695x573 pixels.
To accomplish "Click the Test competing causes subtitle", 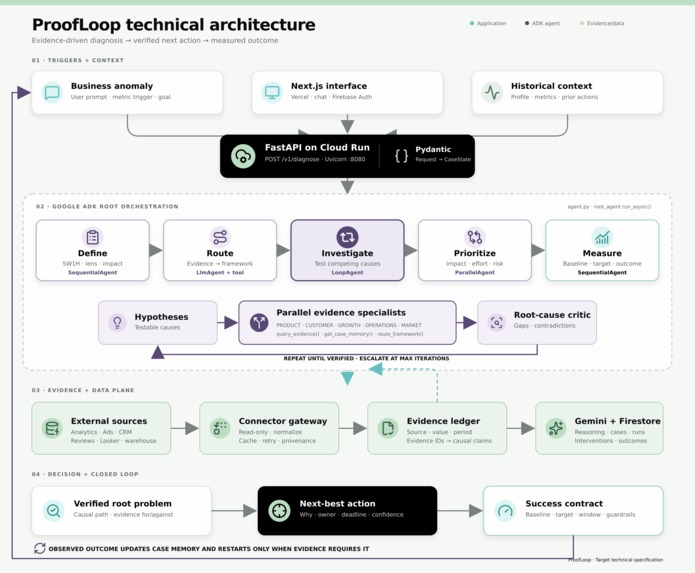I will point(347,263).
